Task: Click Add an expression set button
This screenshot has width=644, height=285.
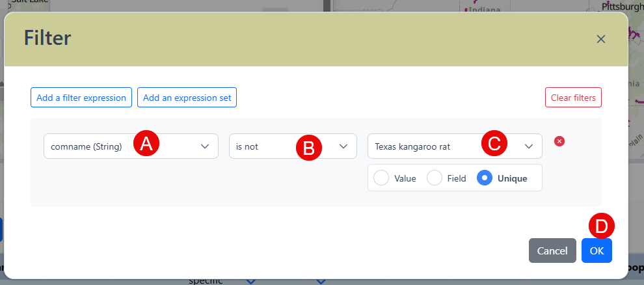Action: point(187,98)
